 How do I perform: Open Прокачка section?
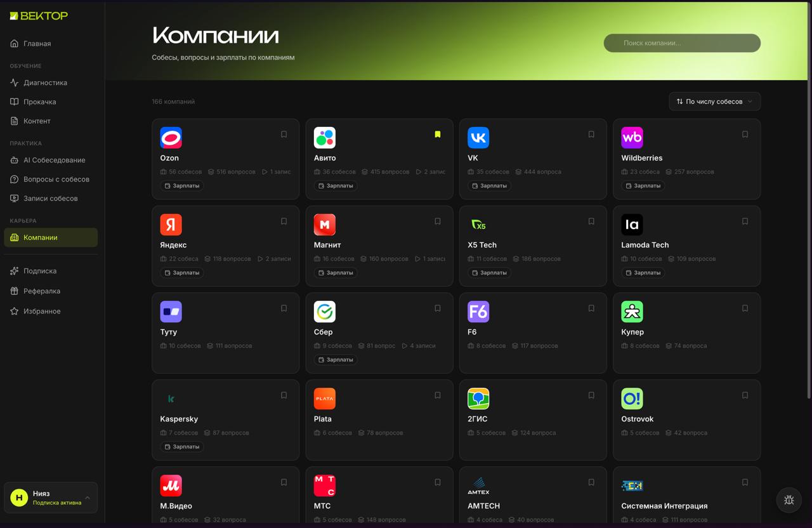51,102
